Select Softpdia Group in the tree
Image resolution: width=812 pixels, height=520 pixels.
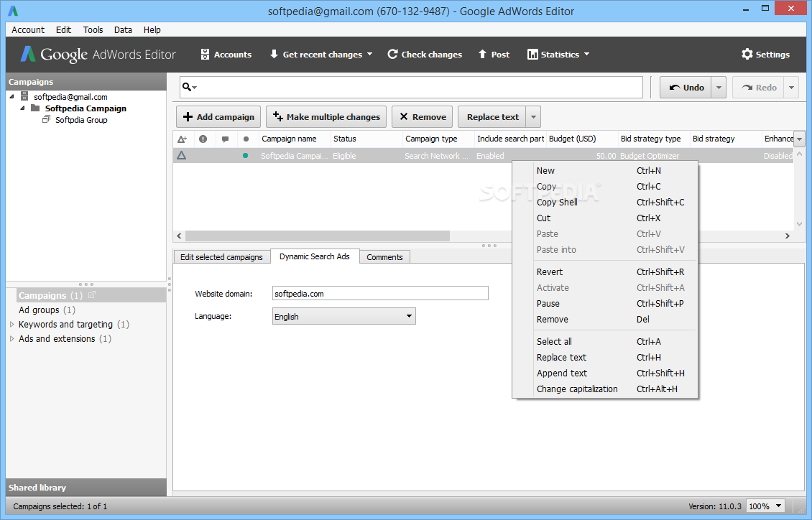tap(81, 120)
